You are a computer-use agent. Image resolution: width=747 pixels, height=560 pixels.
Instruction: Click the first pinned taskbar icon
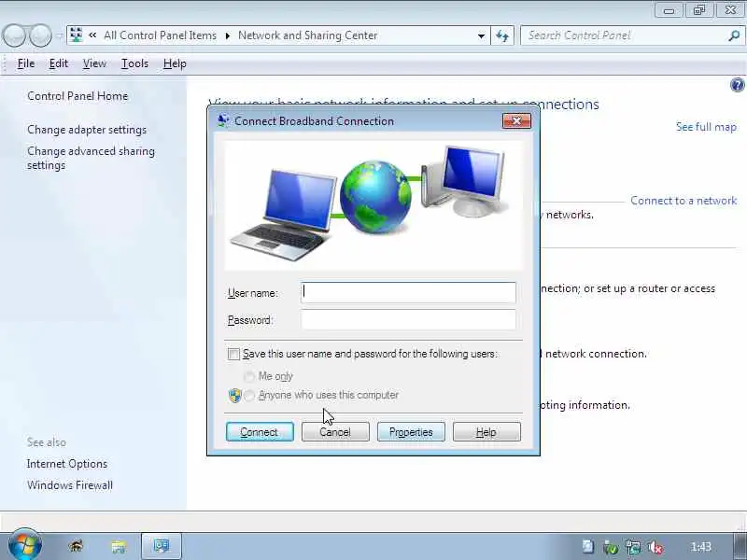click(x=76, y=546)
